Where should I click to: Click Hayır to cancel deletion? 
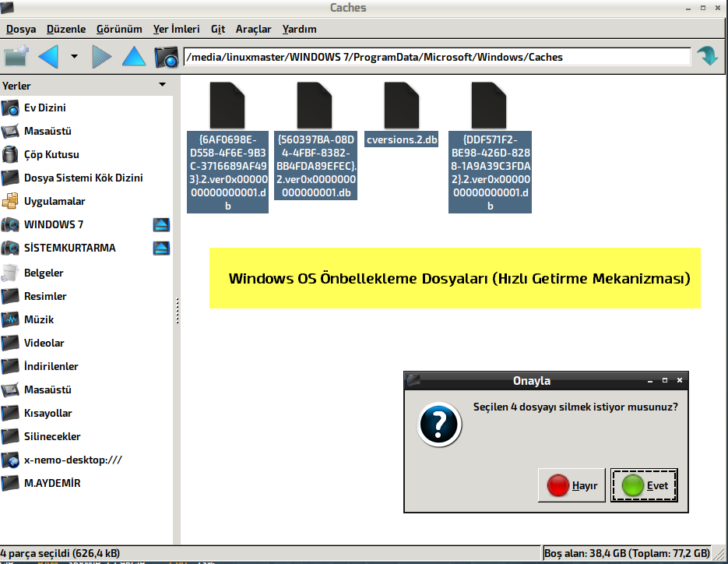point(571,485)
